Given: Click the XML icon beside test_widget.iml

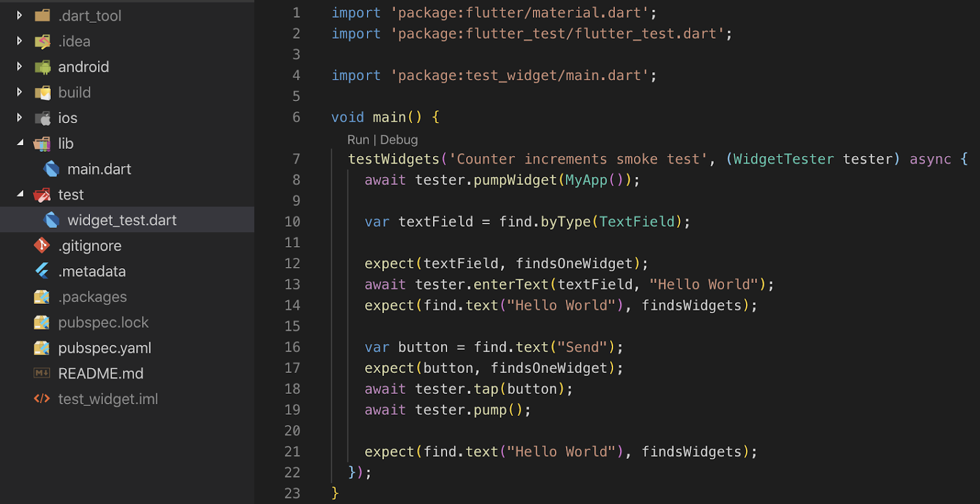Looking at the screenshot, I should coord(42,399).
